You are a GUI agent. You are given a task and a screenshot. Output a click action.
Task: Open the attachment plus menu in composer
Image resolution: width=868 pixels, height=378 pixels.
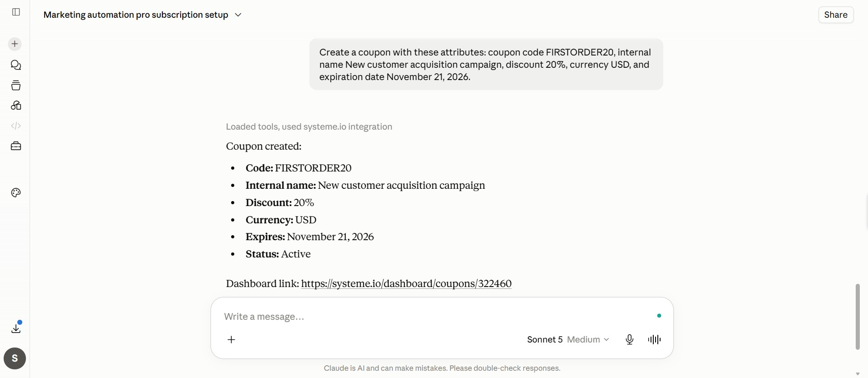232,340
